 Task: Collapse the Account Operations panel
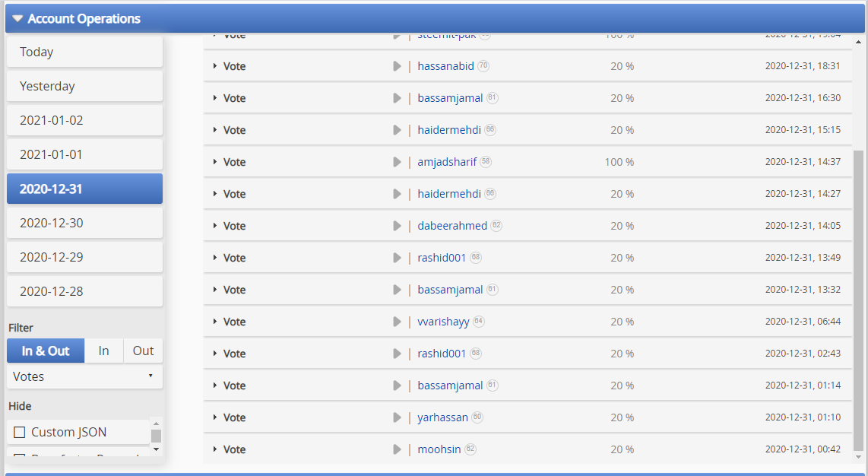17,19
